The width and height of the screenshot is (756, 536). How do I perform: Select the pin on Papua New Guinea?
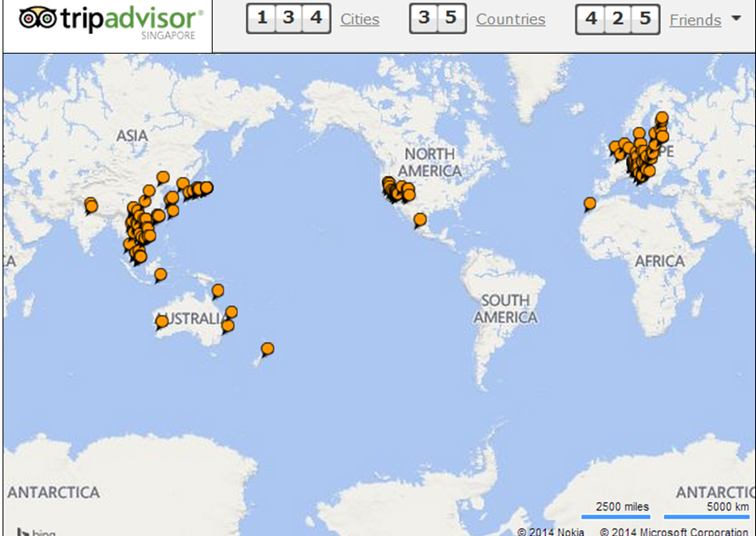coord(218,290)
